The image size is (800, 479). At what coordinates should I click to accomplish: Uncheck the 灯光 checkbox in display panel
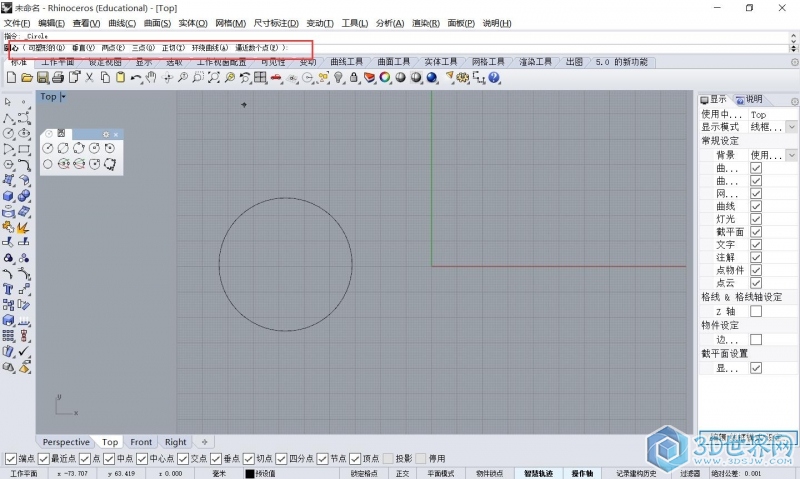755,218
